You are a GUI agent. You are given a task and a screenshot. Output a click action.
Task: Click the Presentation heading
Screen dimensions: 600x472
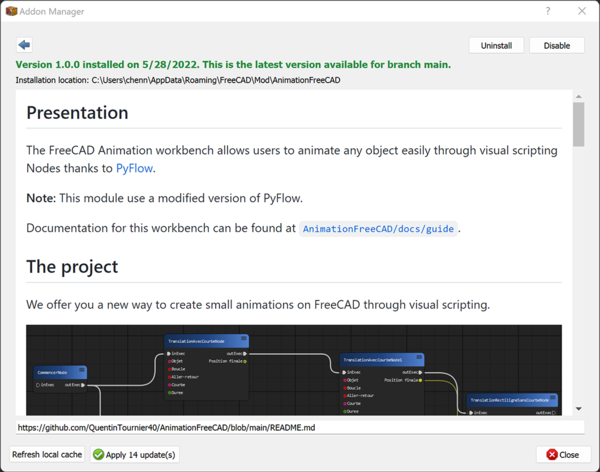pos(77,113)
